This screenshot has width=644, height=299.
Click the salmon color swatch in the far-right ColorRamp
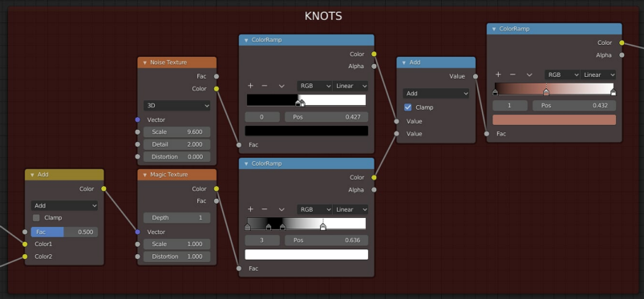[554, 120]
